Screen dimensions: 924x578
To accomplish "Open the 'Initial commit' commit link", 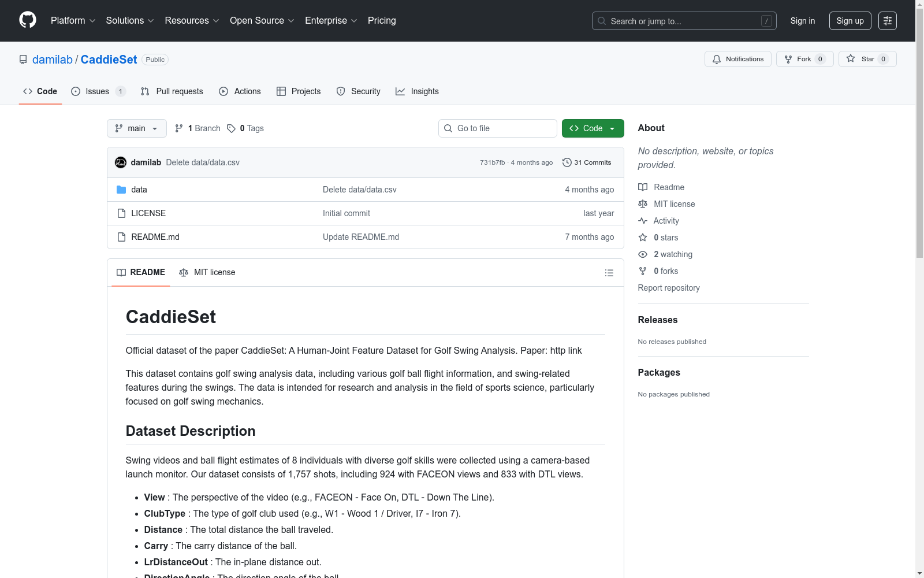I will click(x=346, y=213).
